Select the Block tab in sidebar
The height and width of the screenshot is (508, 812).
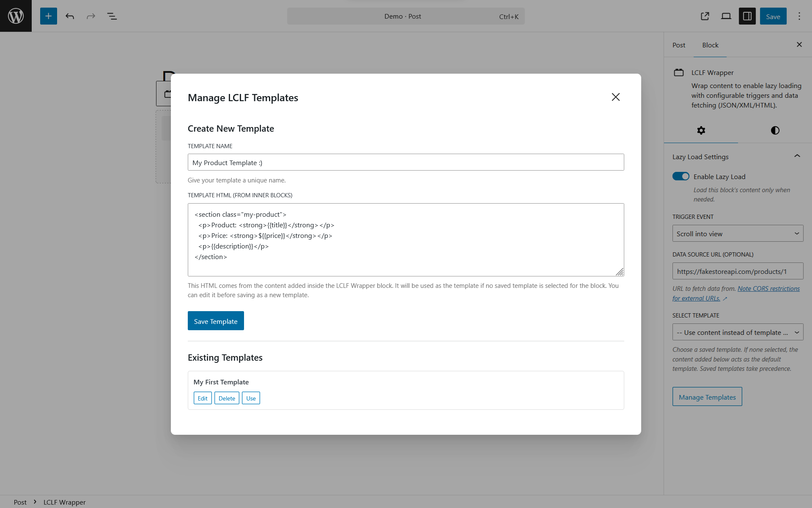[x=710, y=45]
